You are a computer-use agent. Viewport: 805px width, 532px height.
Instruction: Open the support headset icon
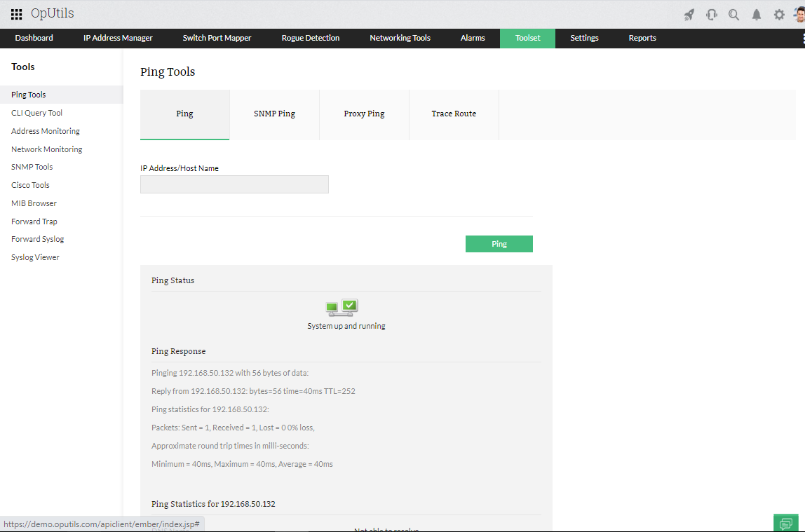[x=712, y=15]
